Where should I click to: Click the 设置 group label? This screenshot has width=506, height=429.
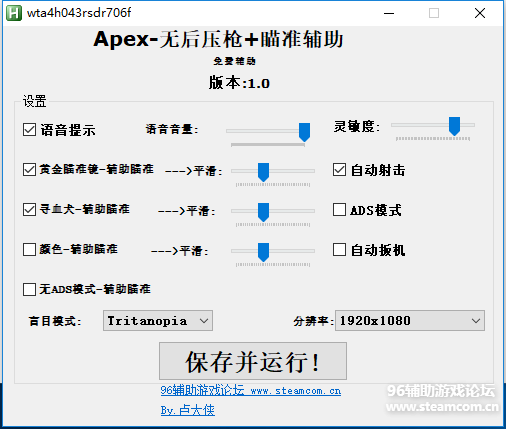tap(34, 101)
